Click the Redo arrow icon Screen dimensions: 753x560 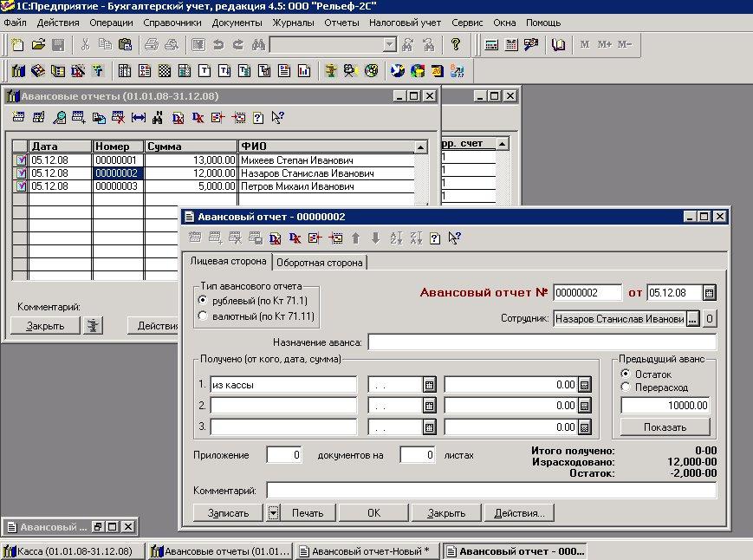pyautogui.click(x=238, y=45)
